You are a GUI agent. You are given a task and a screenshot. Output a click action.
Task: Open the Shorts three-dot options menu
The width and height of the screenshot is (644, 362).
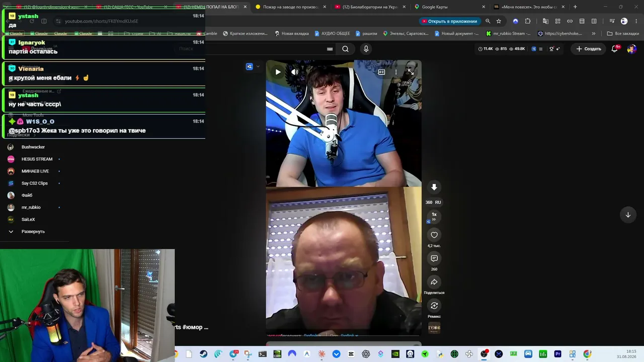[x=396, y=72]
